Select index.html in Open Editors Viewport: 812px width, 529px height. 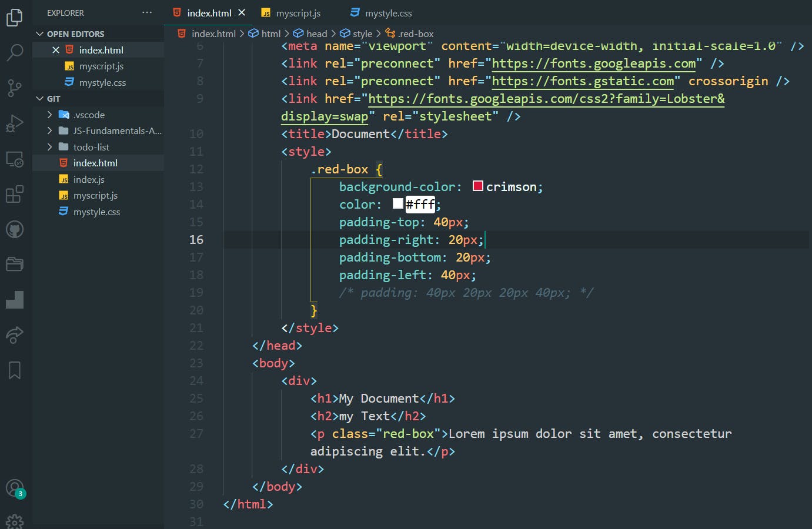98,50
